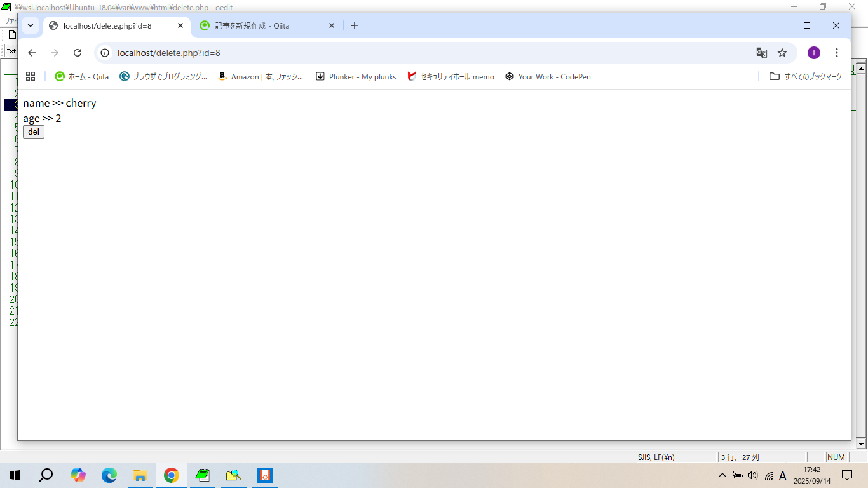Click the SJIS, LF status bar entry in oedit
The width and height of the screenshot is (868, 488).
click(x=676, y=457)
